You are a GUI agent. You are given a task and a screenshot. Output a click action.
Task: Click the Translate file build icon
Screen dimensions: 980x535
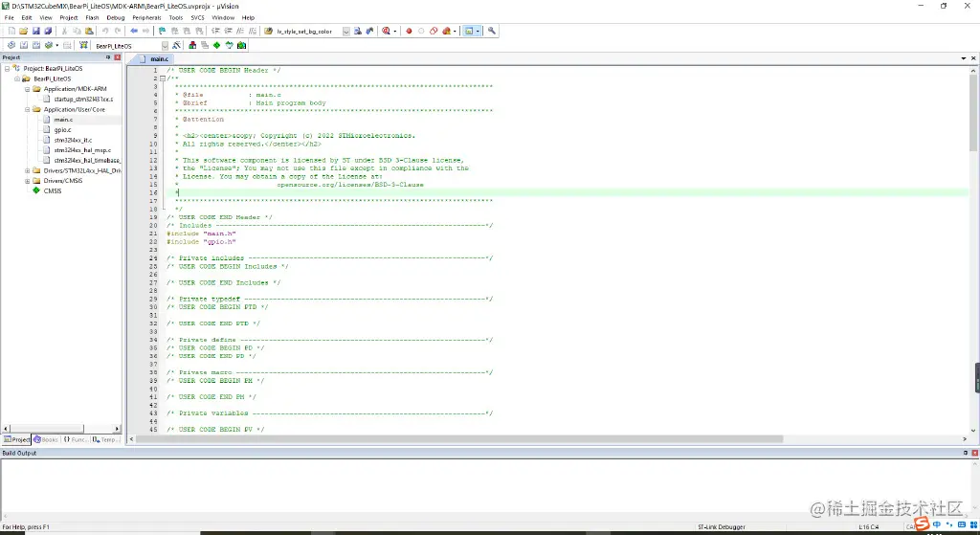[x=11, y=45]
